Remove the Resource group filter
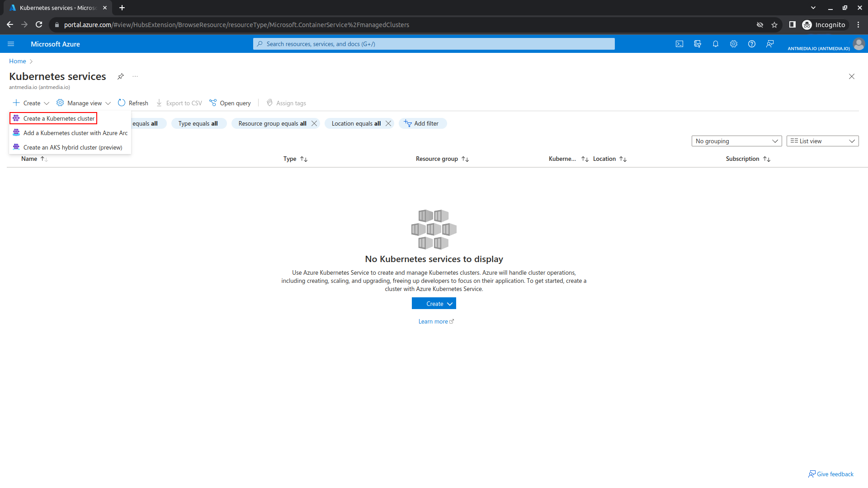868x488 pixels. pyautogui.click(x=314, y=123)
